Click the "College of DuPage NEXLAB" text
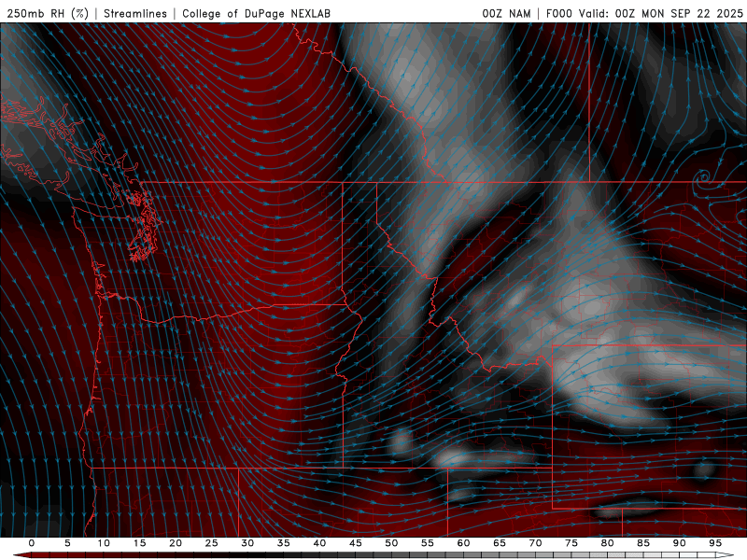 256,13
